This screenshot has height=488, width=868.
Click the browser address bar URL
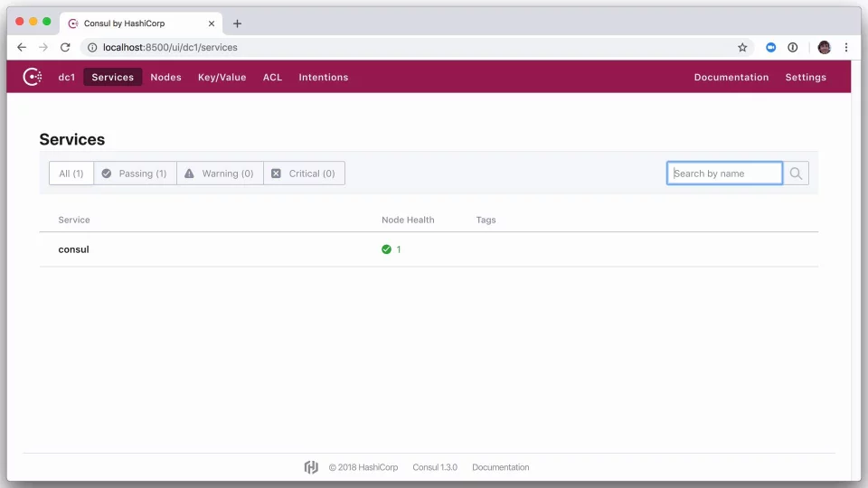click(170, 48)
